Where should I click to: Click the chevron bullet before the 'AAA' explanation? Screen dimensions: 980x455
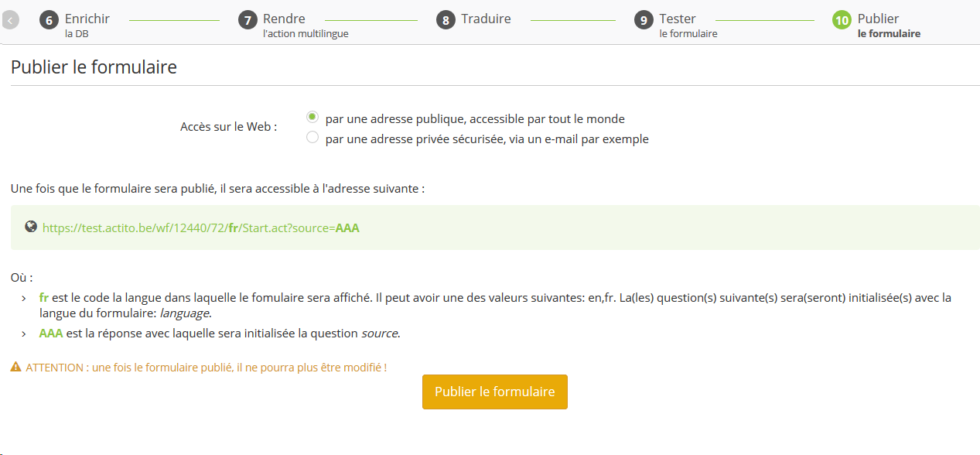pyautogui.click(x=23, y=335)
